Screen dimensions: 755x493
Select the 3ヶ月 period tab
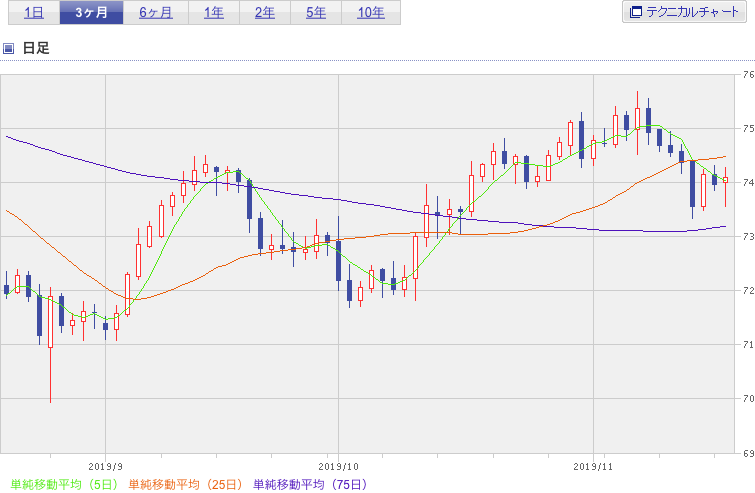click(91, 13)
